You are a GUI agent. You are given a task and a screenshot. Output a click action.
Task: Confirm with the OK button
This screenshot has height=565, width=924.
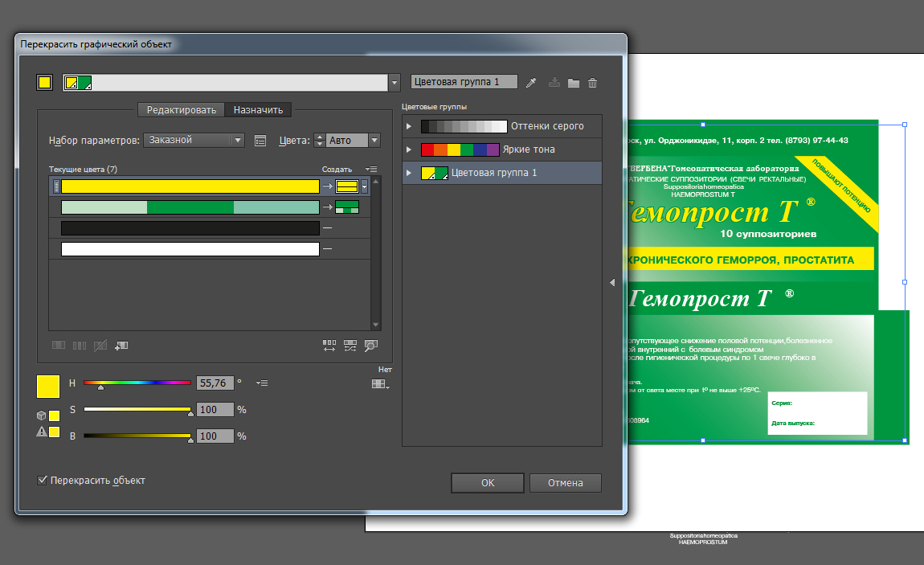pyautogui.click(x=488, y=482)
